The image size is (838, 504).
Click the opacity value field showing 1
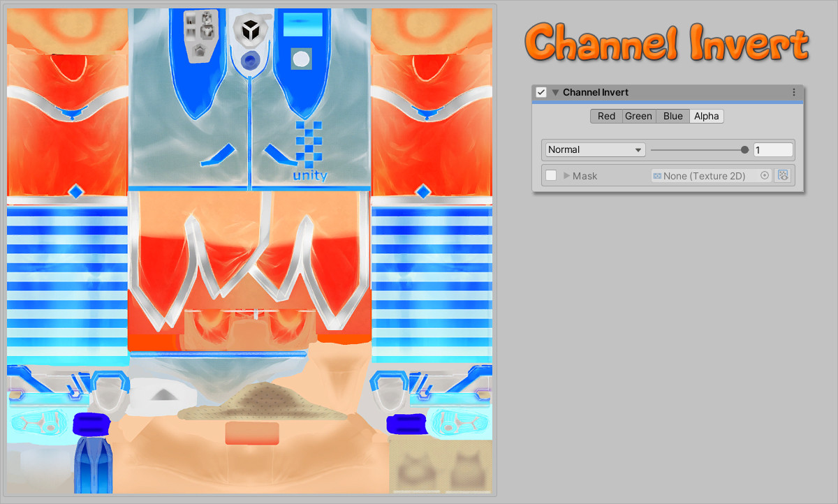(x=773, y=149)
